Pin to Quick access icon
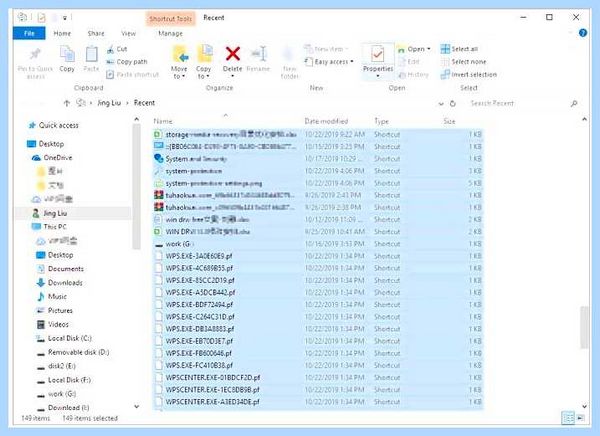 point(35,54)
